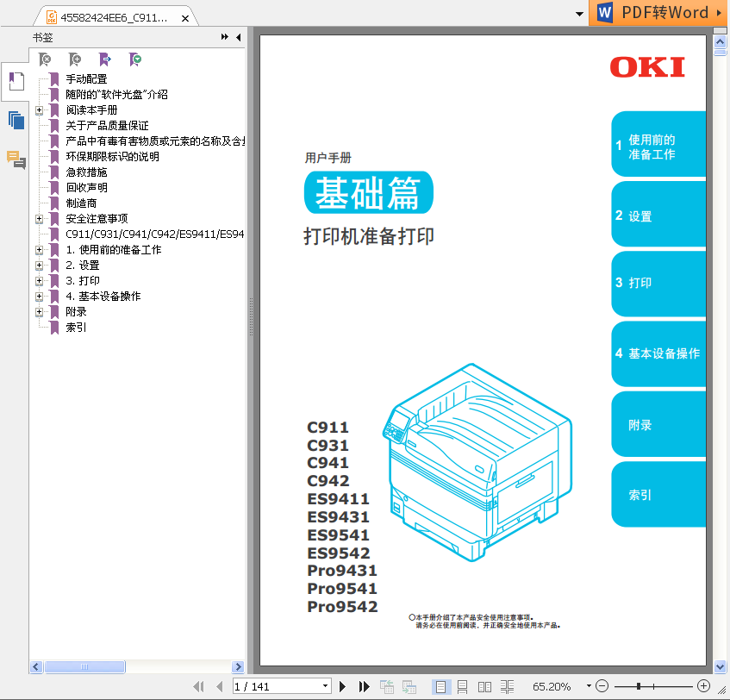Click the double-arrow icon in bookmarks header
The height and width of the screenshot is (700, 730).
tap(224, 37)
